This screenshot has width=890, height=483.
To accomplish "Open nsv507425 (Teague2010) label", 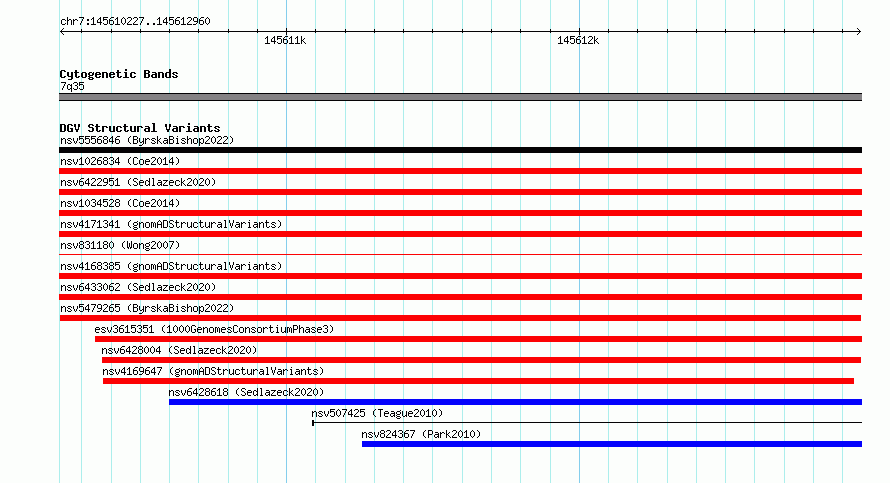I will (x=377, y=413).
